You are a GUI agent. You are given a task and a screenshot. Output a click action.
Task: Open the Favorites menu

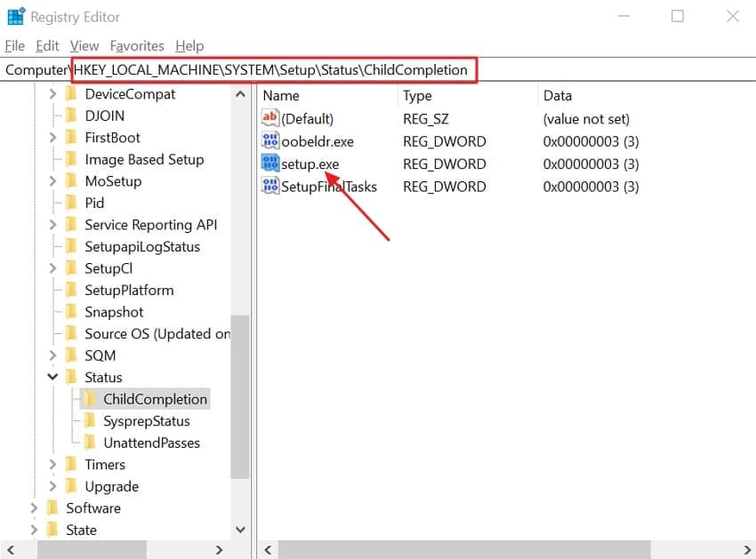137,45
